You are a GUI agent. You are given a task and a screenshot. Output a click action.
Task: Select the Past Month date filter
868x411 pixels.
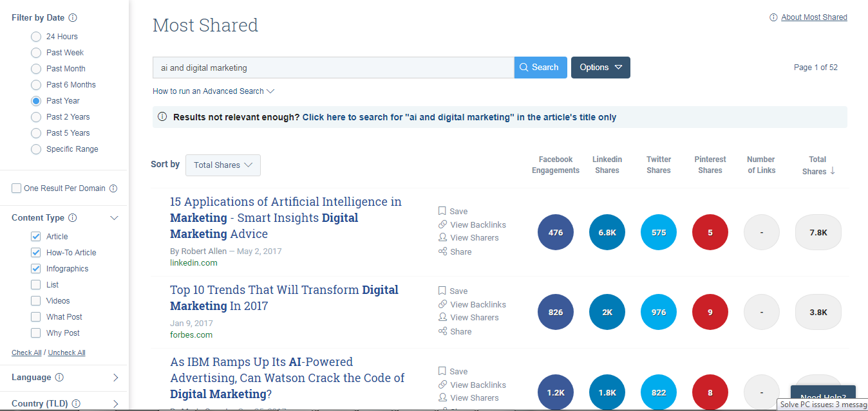pos(36,69)
